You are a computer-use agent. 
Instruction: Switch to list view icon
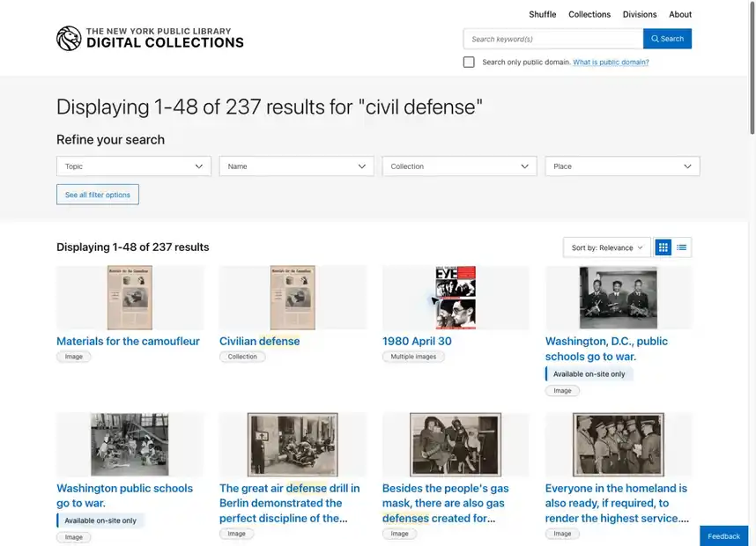(682, 247)
